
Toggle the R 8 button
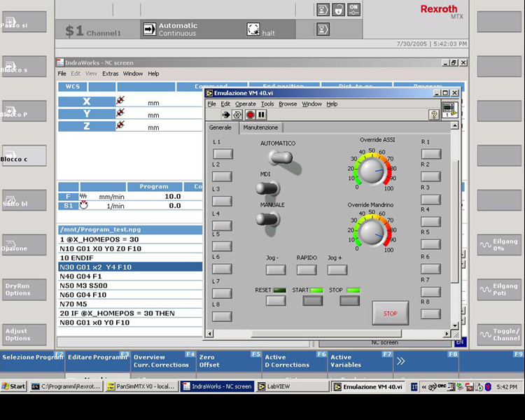(x=431, y=314)
